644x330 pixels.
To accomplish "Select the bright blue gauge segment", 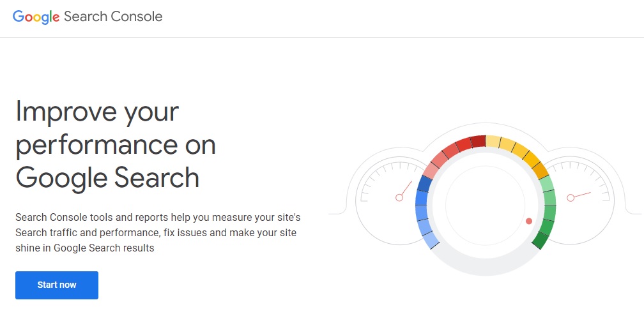I will [422, 198].
